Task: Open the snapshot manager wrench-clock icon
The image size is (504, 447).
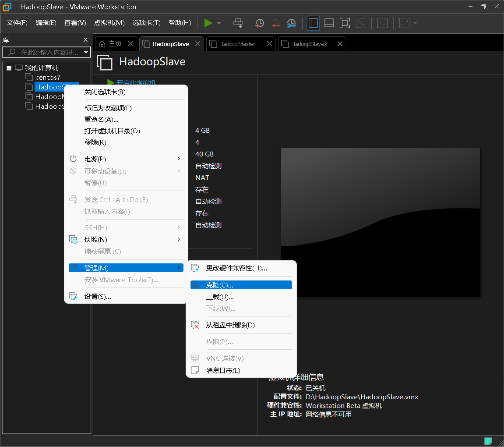Action: pos(291,23)
